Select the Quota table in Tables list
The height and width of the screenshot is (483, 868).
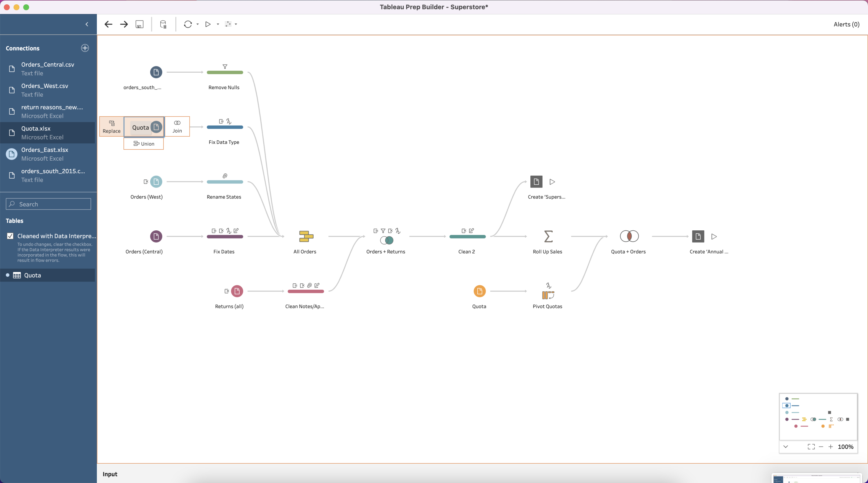[47, 275]
